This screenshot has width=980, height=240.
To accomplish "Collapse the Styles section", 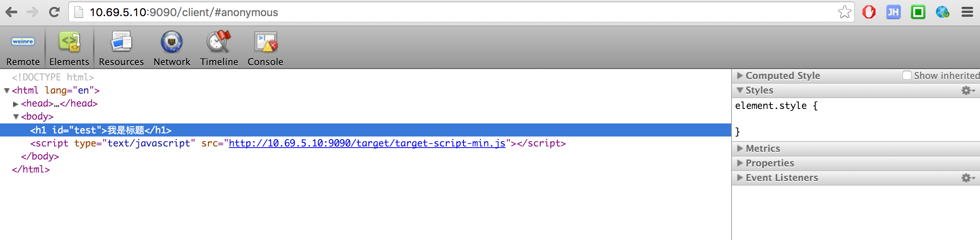I will tap(740, 90).
